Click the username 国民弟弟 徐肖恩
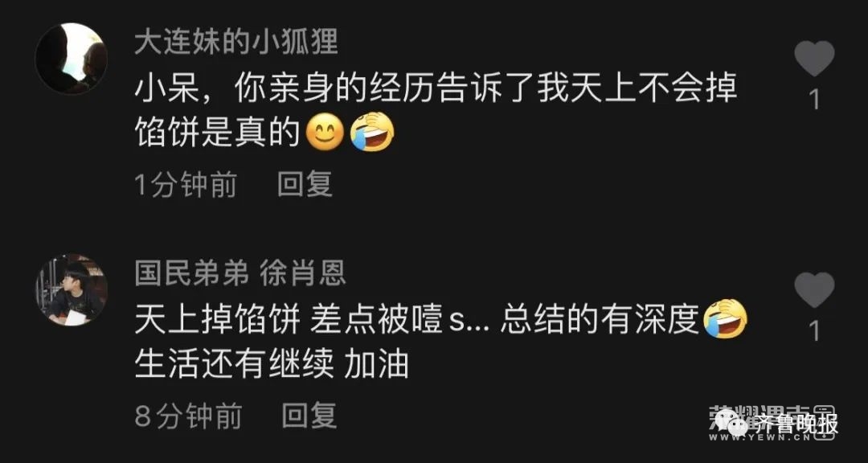868x463 pixels. click(240, 273)
